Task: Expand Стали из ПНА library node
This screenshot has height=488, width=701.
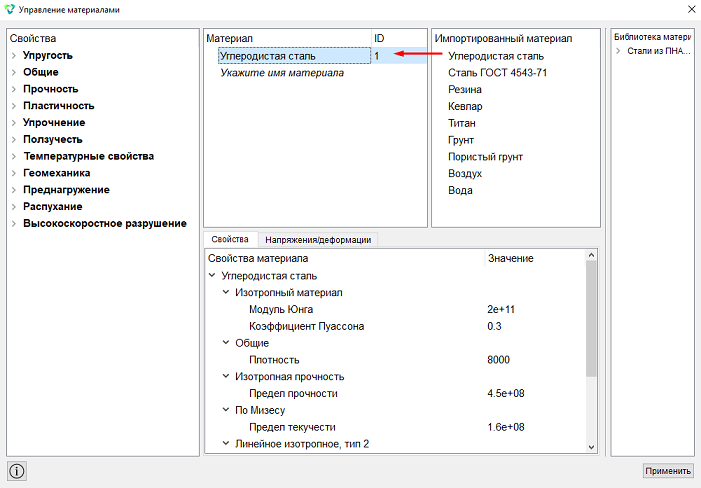Action: click(618, 51)
